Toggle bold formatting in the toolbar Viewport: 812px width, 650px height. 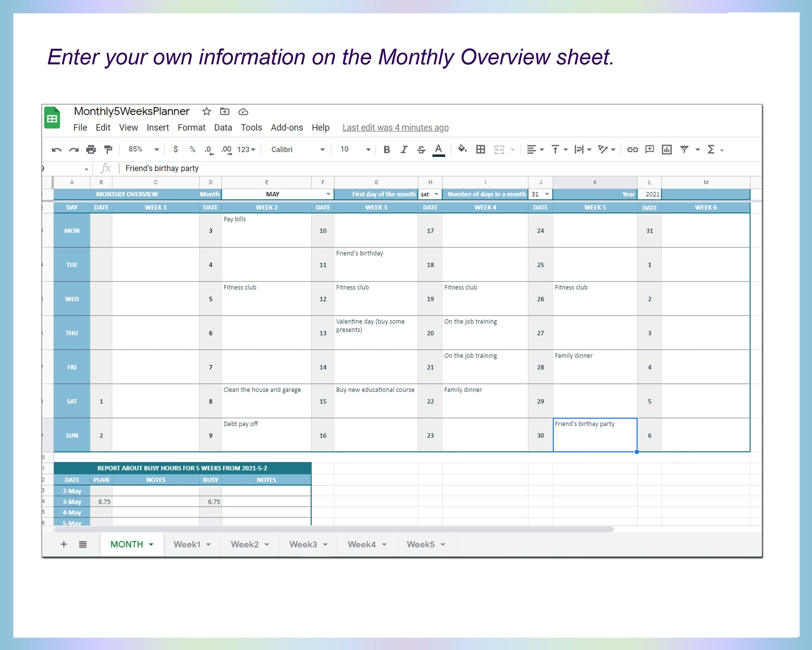point(387,149)
